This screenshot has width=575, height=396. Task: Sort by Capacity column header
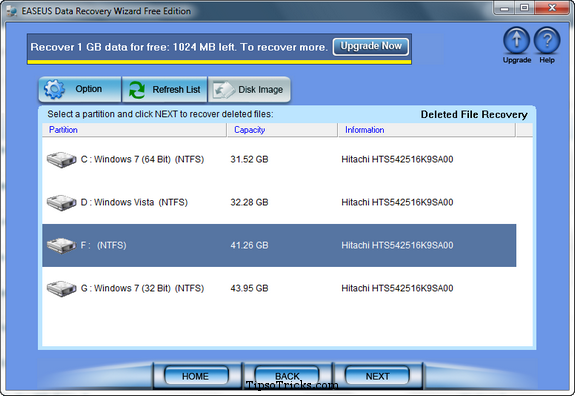click(282, 130)
